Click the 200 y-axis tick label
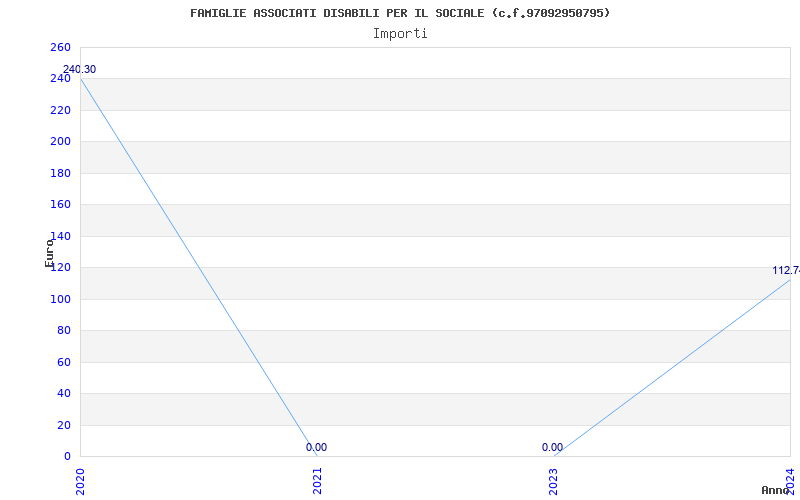 (60, 142)
